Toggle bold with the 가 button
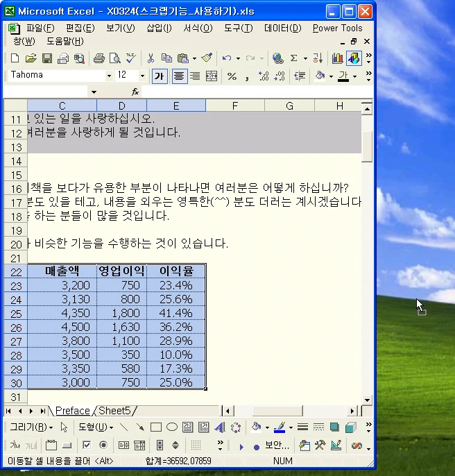Screen dimensions: 455x476 160,76
